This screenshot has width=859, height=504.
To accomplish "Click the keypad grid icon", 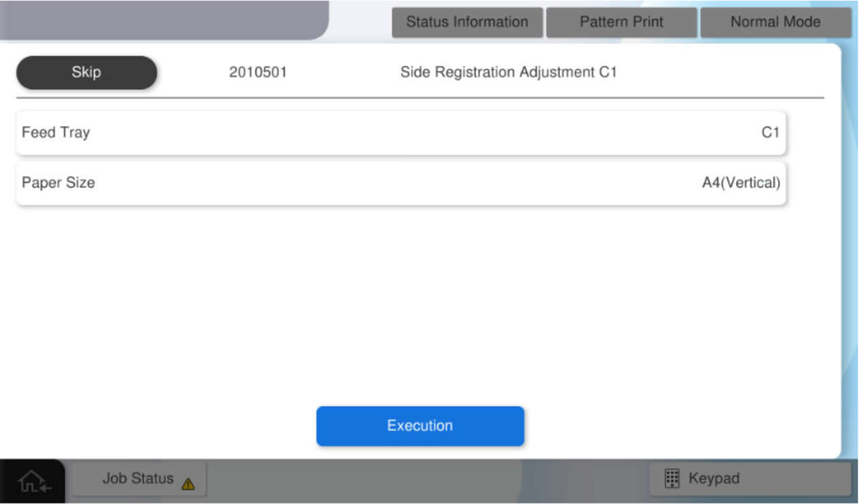I will tap(672, 479).
